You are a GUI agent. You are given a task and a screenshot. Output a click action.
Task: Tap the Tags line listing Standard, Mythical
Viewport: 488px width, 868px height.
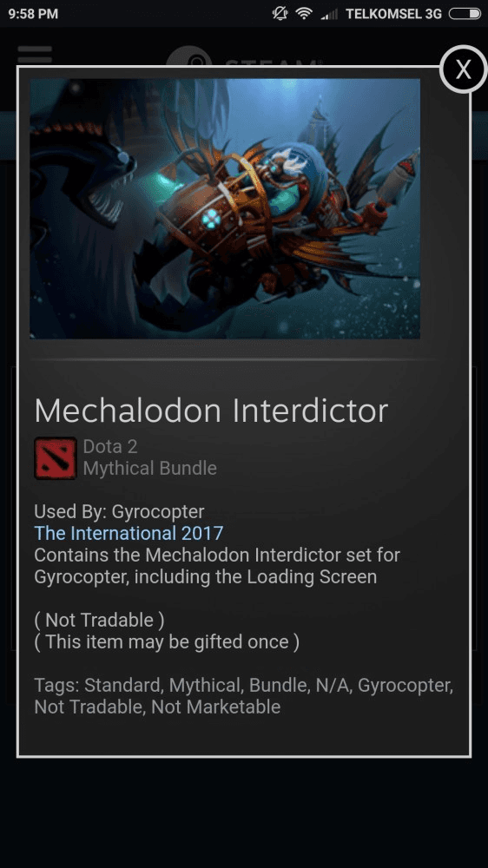point(244,696)
